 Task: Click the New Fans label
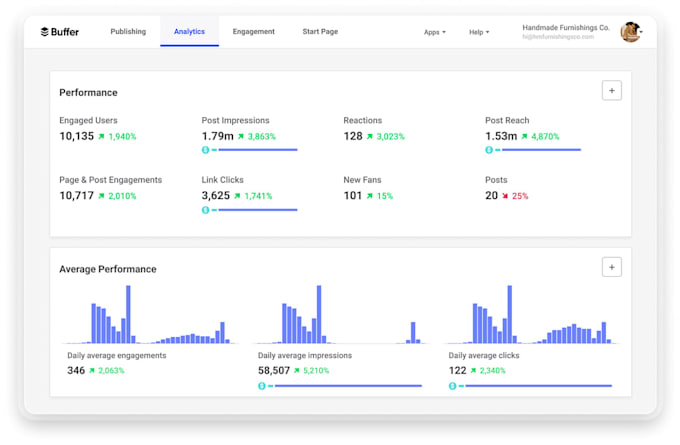pyautogui.click(x=362, y=180)
